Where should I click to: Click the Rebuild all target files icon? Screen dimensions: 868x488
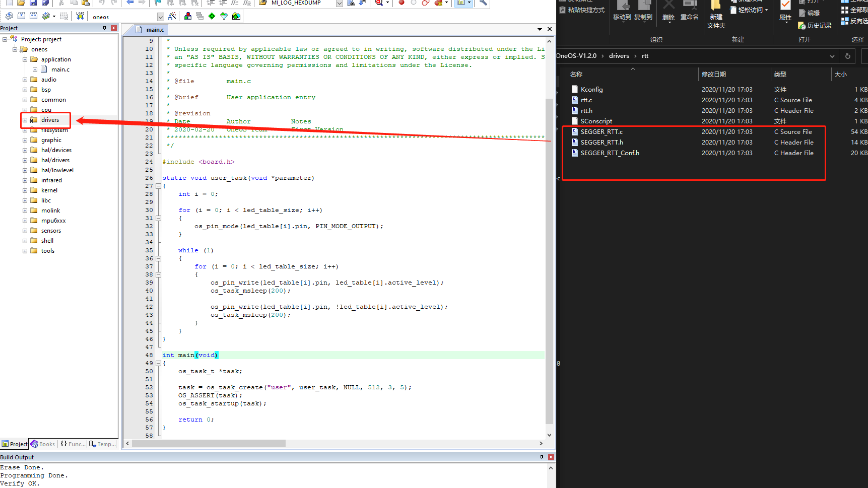34,16
